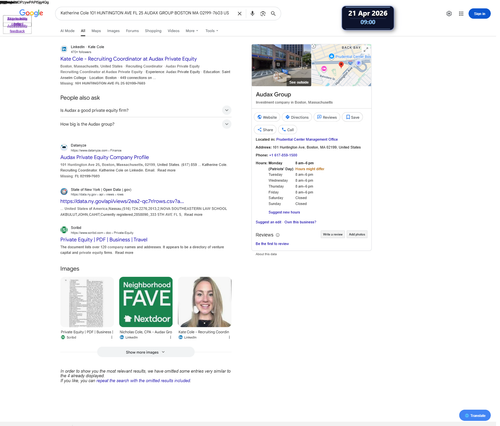Open the data.ny.gov csv result link

click(122, 201)
